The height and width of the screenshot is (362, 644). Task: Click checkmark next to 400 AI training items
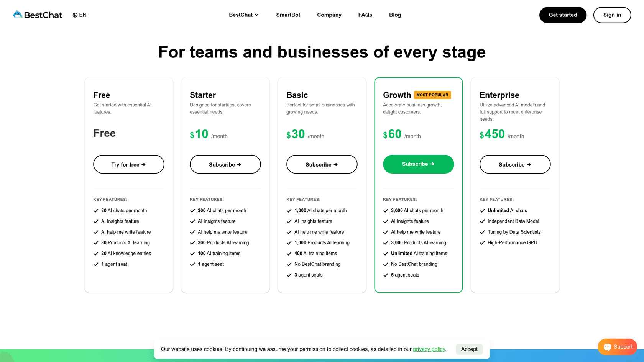(x=289, y=254)
